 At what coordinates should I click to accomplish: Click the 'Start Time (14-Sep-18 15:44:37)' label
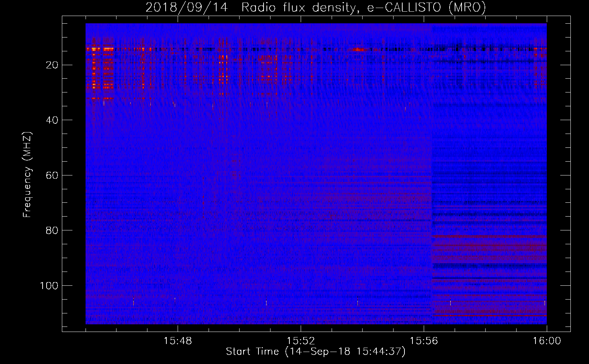(316, 352)
